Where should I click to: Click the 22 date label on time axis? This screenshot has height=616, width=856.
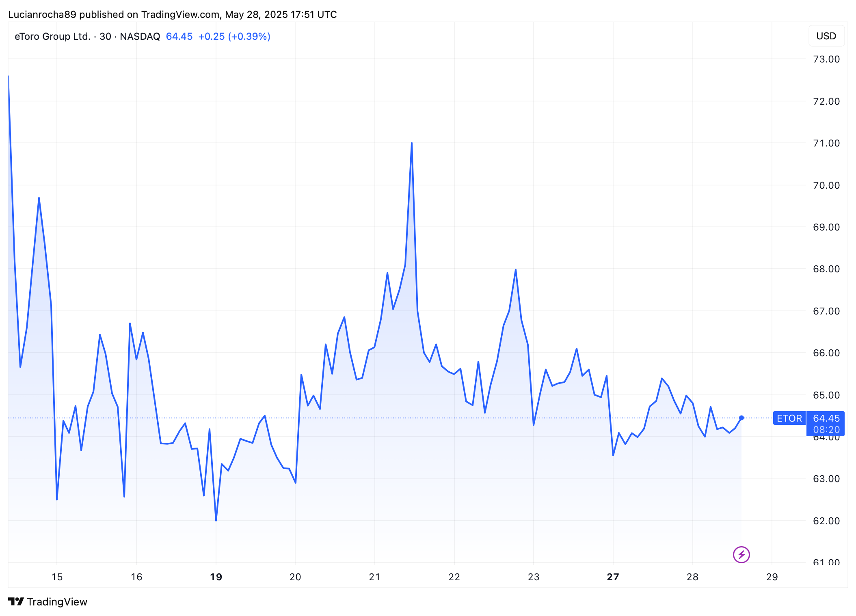[454, 577]
